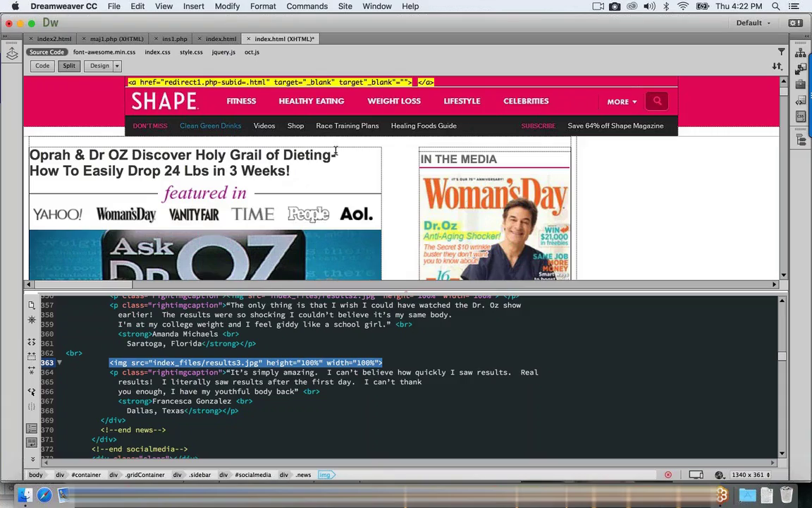Click the code view vertical scrollbar thumb
This screenshot has height=508, width=812.
782,356
